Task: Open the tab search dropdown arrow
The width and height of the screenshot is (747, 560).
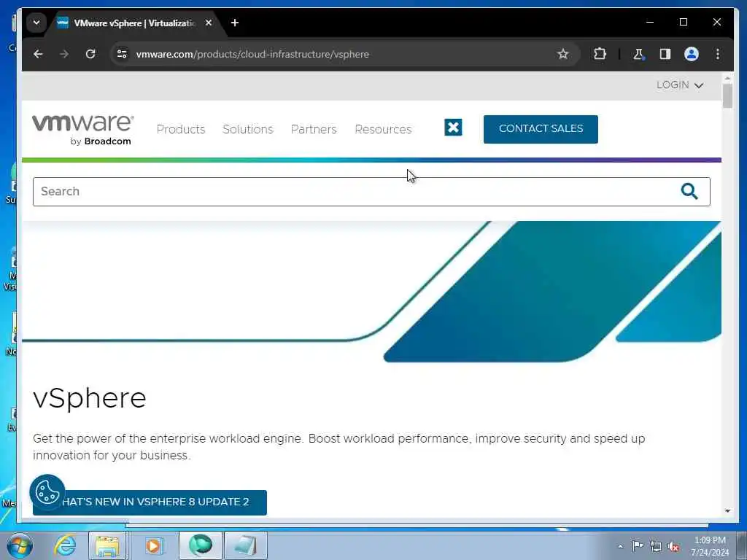Action: (36, 23)
